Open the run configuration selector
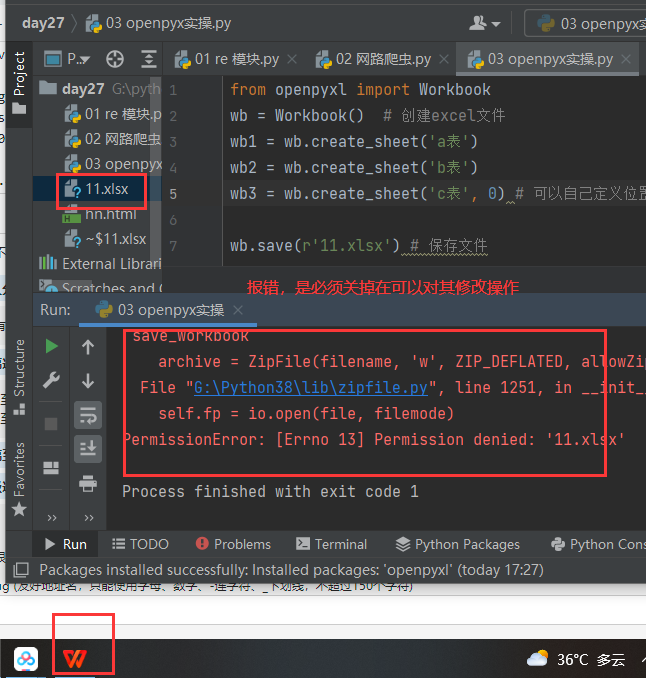 pyautogui.click(x=587, y=24)
